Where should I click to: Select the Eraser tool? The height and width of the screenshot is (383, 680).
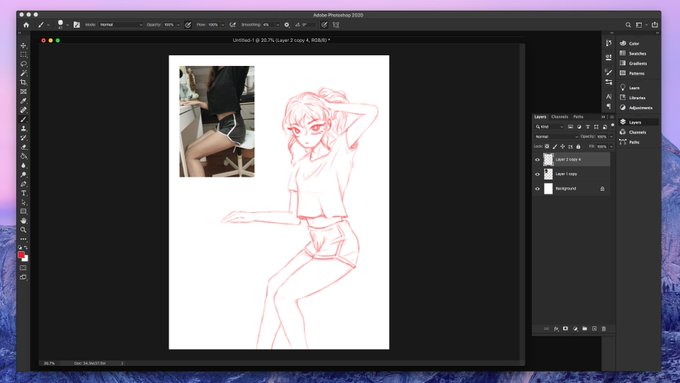(x=23, y=147)
